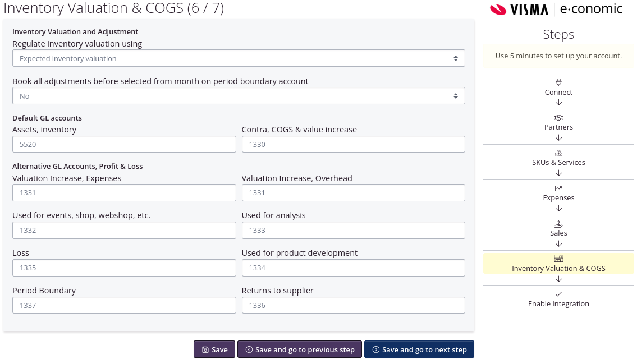The height and width of the screenshot is (364, 637).
Task: Click the Expenses chart icon
Action: (x=558, y=188)
